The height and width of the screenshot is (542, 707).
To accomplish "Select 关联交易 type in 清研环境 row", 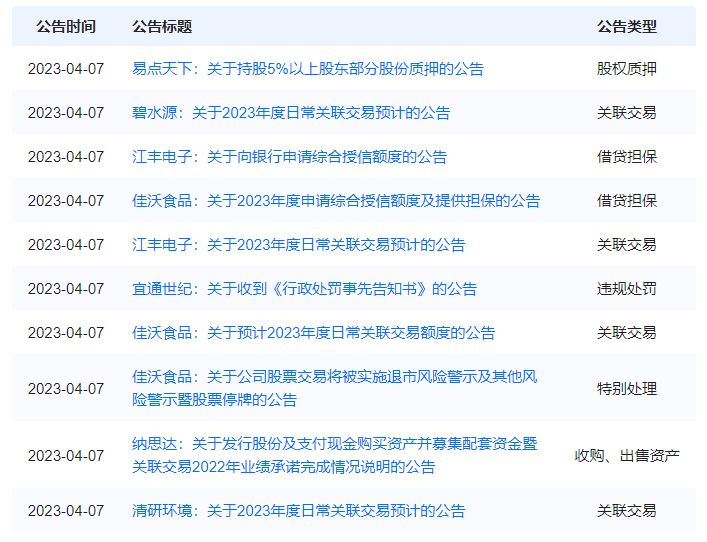I will coord(627,510).
